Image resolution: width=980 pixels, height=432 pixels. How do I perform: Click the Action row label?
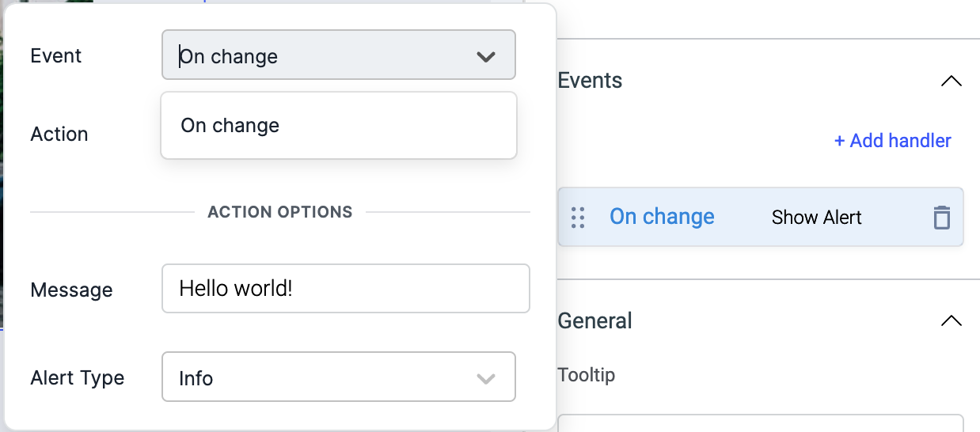(x=59, y=135)
